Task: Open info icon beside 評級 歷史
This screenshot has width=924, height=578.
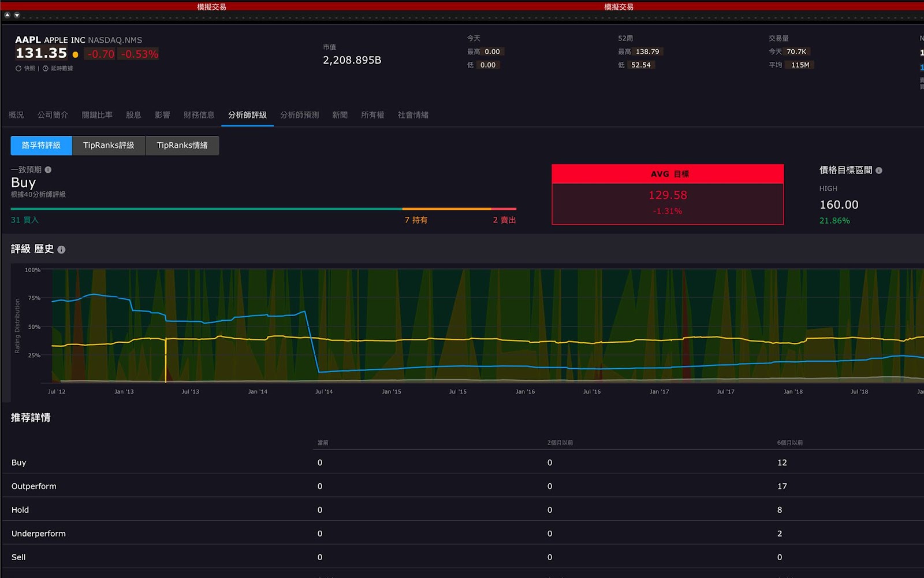Action: pos(61,250)
